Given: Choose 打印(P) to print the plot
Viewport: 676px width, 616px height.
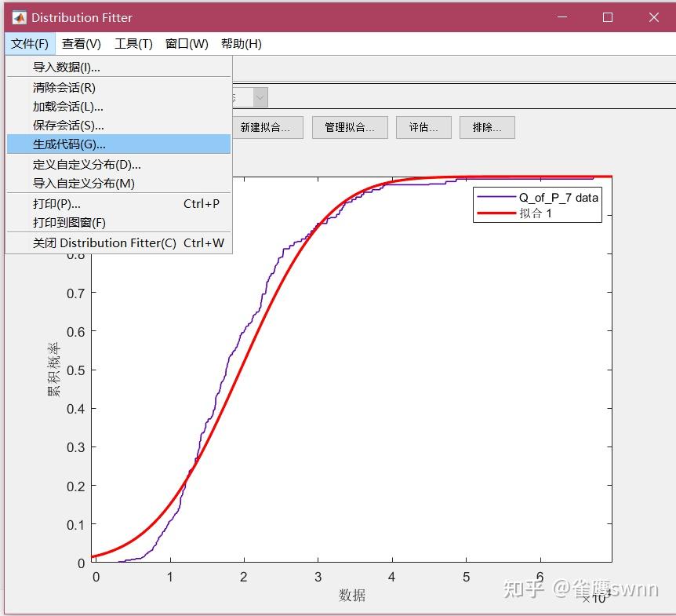Looking at the screenshot, I should [x=55, y=203].
